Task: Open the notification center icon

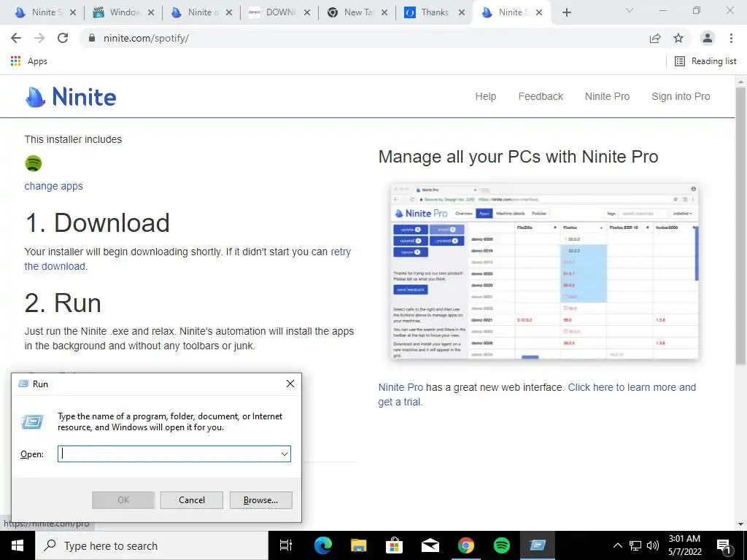Action: coord(724,546)
